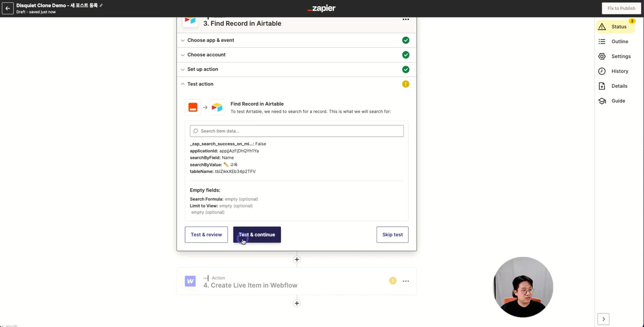Viewport: 644px width, 327px height.
Task: Open the Zapier logo home link
Action: (322, 8)
